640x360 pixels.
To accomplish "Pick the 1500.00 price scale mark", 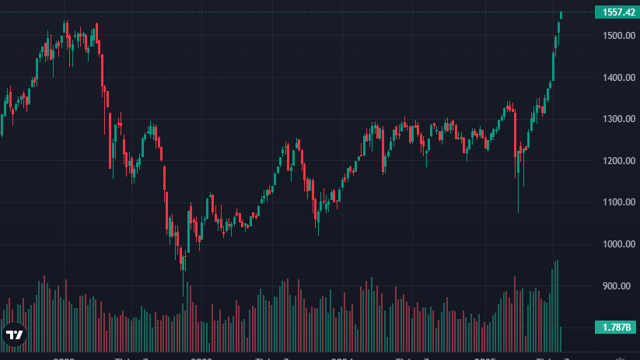I will coord(619,36).
